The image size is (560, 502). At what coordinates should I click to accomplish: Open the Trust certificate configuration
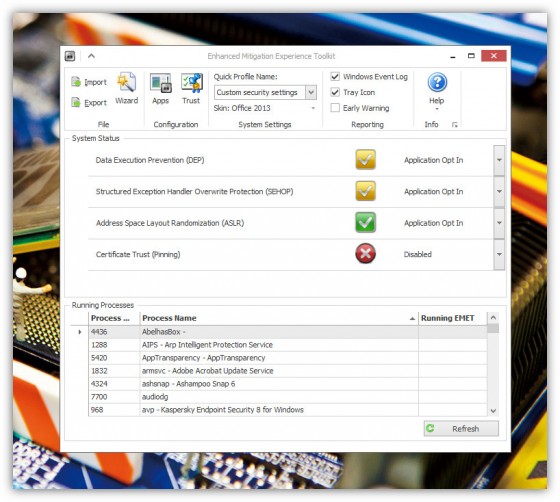tap(191, 89)
